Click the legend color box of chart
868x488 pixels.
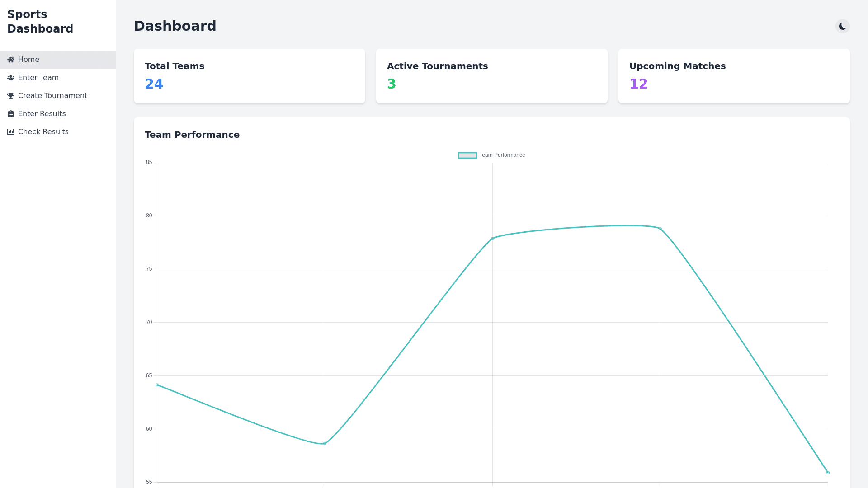tap(467, 155)
